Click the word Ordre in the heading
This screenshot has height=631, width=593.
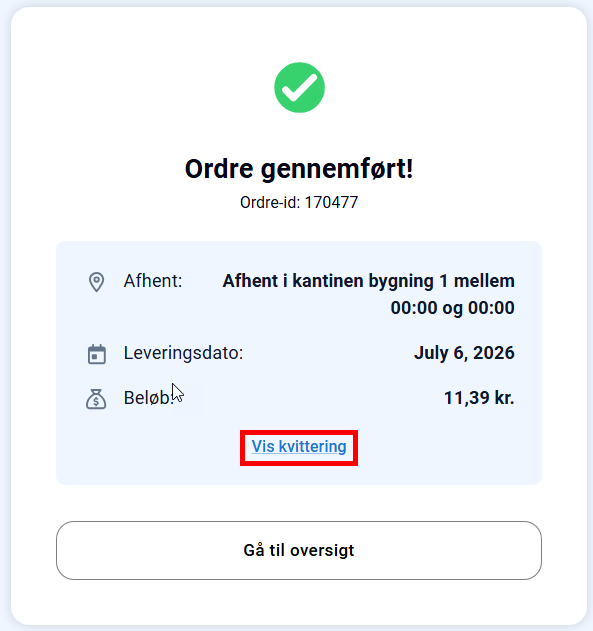(x=219, y=169)
